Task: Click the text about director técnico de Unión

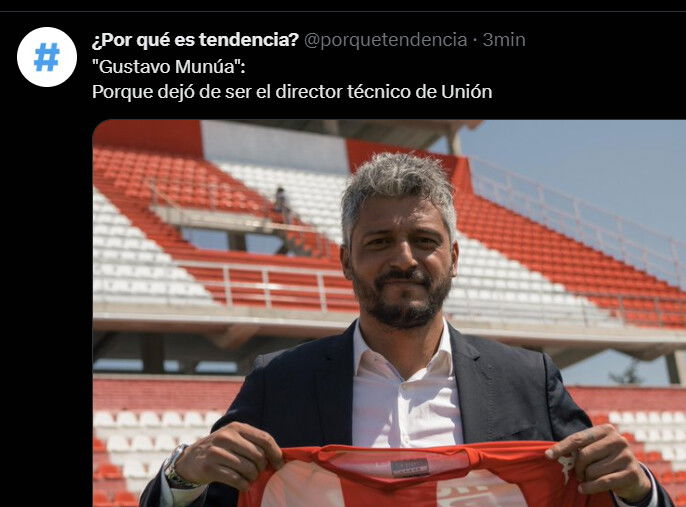Action: click(x=292, y=92)
